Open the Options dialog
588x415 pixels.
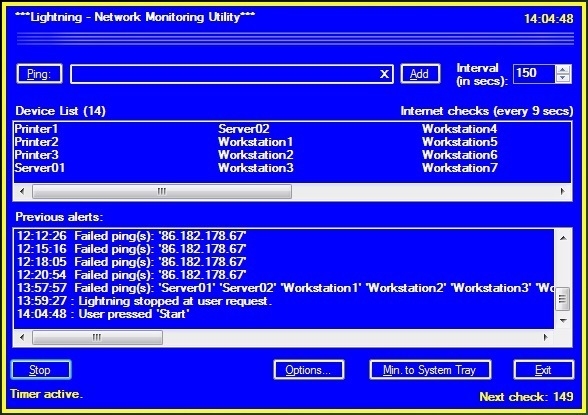tap(309, 370)
